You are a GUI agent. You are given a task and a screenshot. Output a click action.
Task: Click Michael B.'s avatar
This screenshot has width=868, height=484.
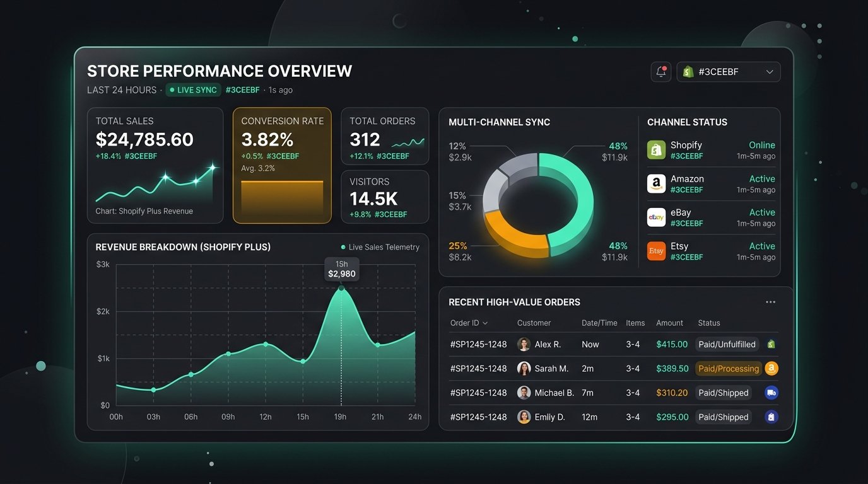point(524,393)
